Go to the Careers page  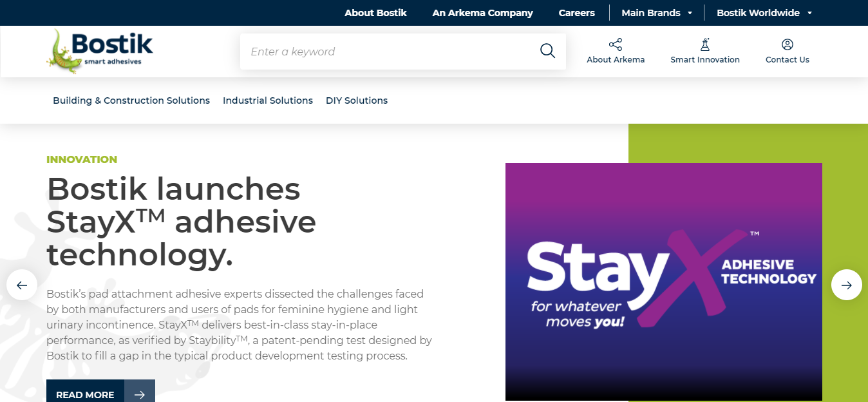[577, 13]
